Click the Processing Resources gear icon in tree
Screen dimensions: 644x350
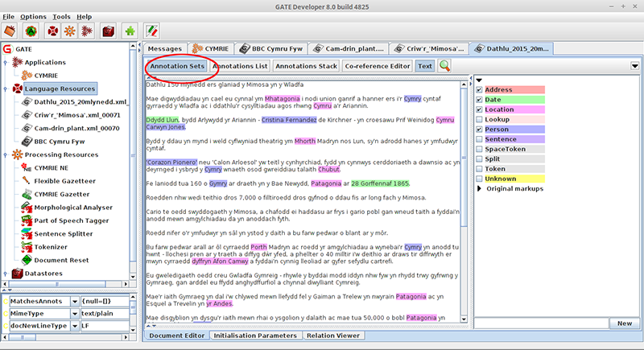click(17, 154)
